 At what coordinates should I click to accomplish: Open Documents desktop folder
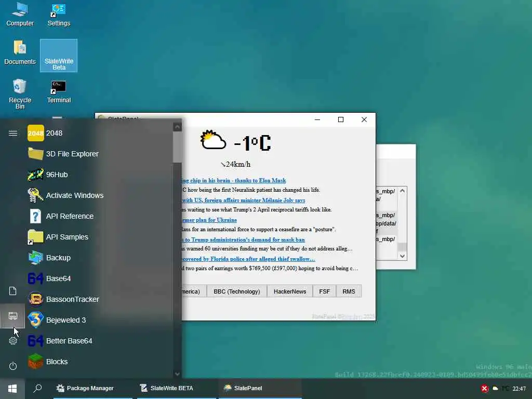[x=20, y=52]
